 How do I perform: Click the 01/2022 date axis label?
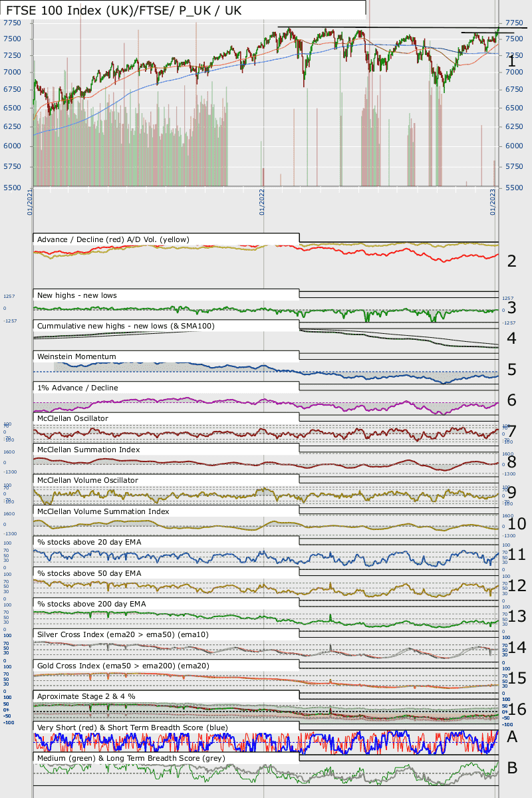tap(263, 201)
